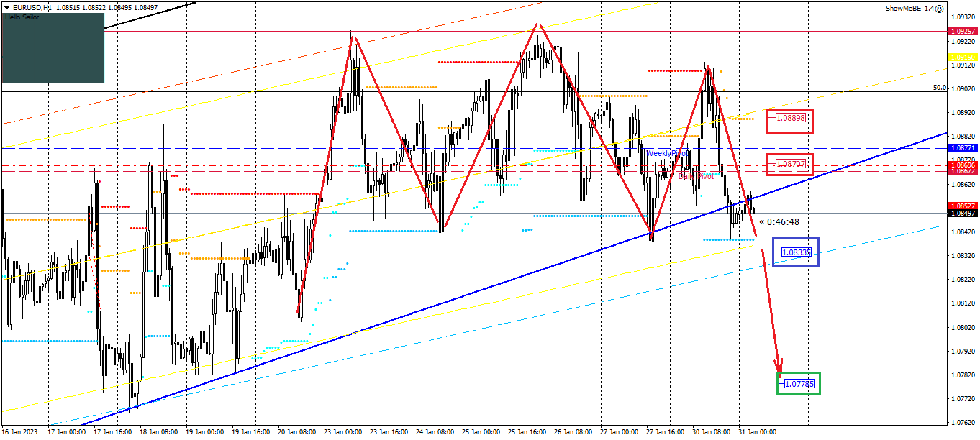Click the 19 Jan 16:00 time label
Image resolution: width=980 pixels, height=440 pixels.
point(251,432)
